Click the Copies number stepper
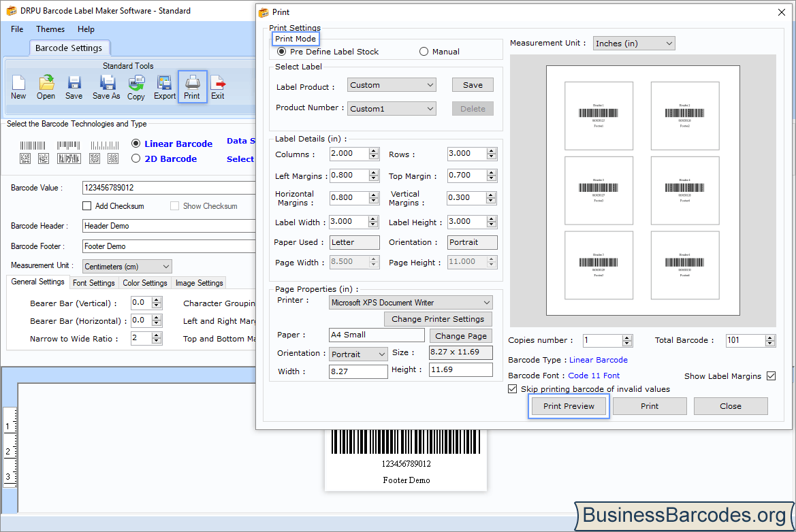The image size is (796, 532). click(627, 341)
